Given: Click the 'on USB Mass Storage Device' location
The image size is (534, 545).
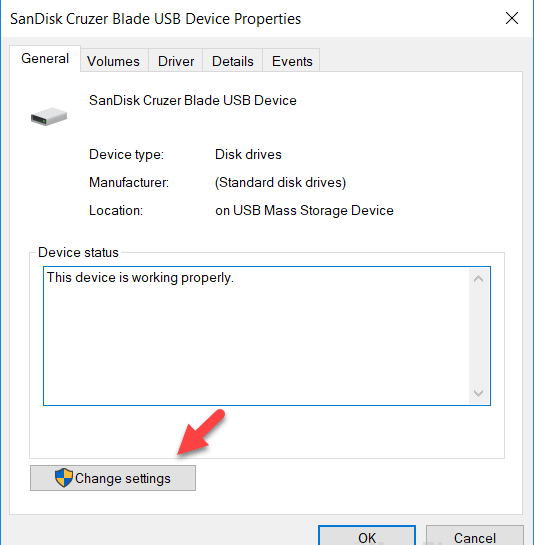Looking at the screenshot, I should (x=304, y=211).
